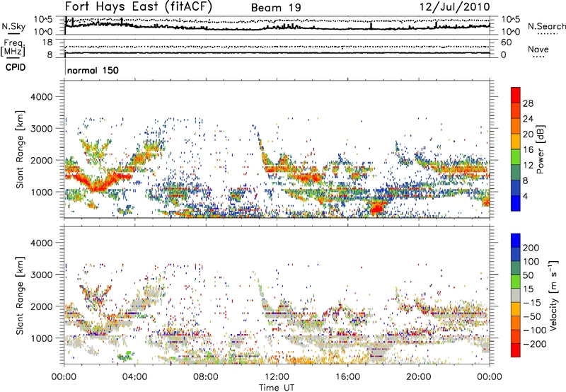Click the green velocity patch near 03:30
This screenshot has width=566, height=392.
pyautogui.click(x=126, y=356)
